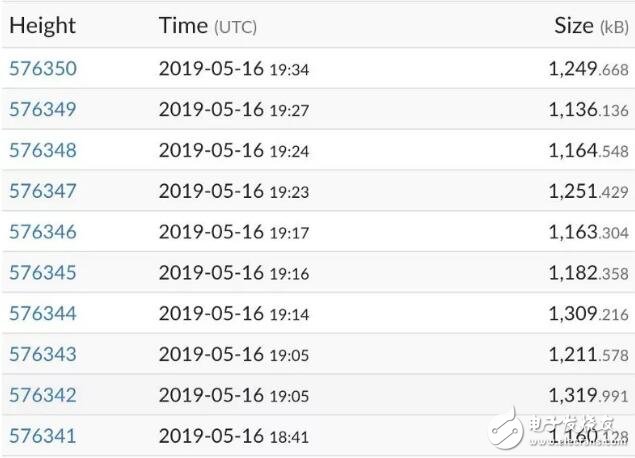
Task: Open block height 576343 link
Action: pyautogui.click(x=43, y=354)
